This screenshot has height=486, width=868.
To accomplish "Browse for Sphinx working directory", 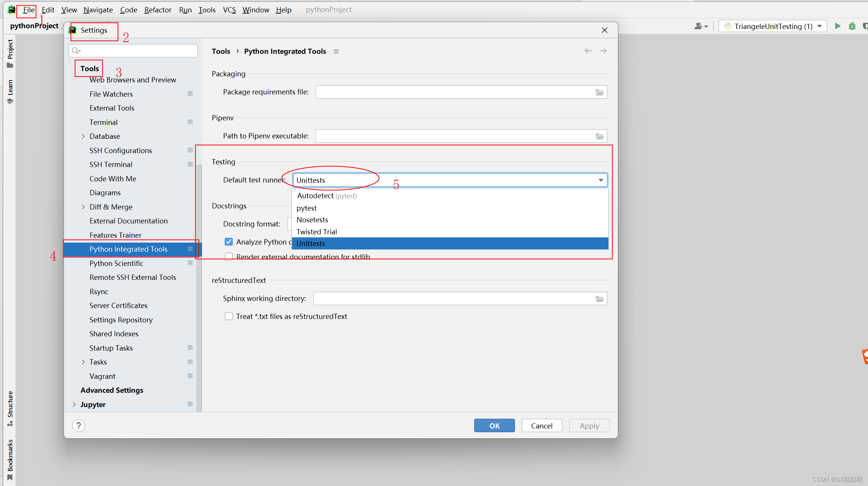I will click(599, 299).
